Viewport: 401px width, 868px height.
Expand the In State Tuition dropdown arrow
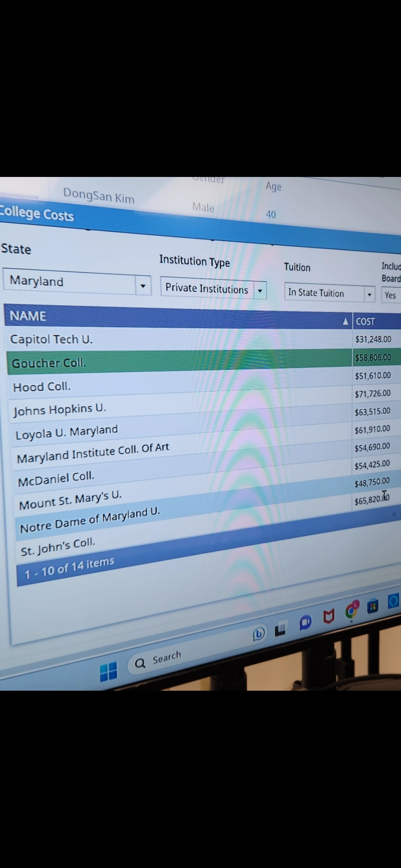[x=369, y=295]
